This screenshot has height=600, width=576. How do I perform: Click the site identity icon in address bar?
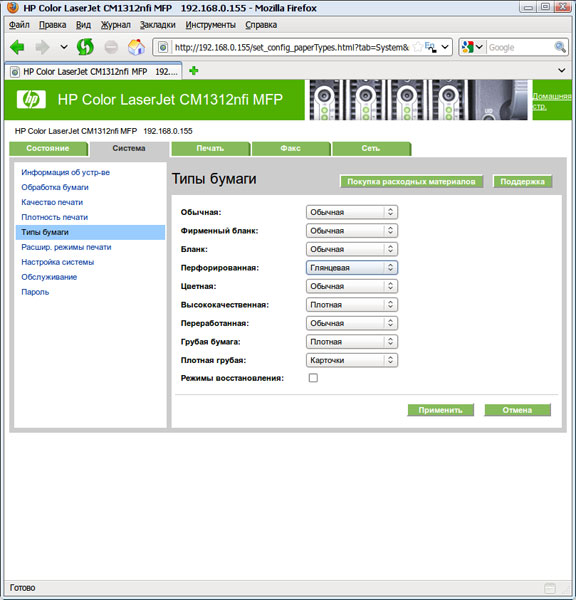pos(163,47)
